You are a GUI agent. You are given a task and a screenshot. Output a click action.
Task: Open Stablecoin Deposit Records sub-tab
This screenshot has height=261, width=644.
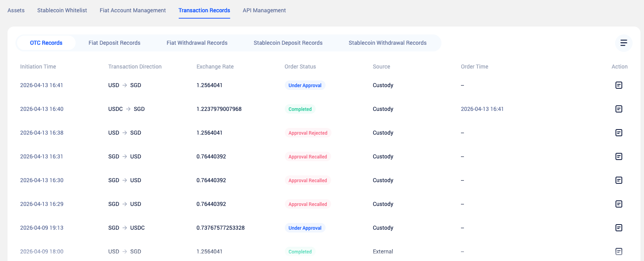288,43
